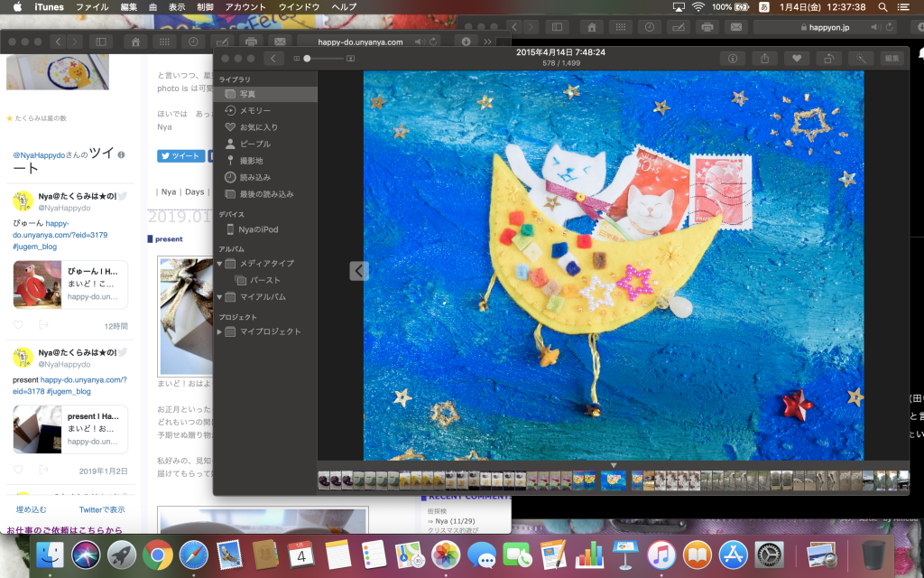Open Trash from the Dock
The height and width of the screenshot is (578, 924).
873,555
